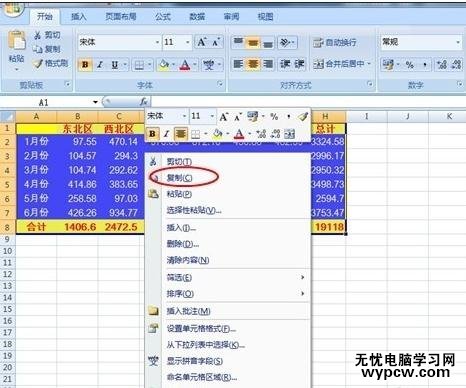
Task: Switch to 插入 ribbon tab
Action: pos(79,16)
